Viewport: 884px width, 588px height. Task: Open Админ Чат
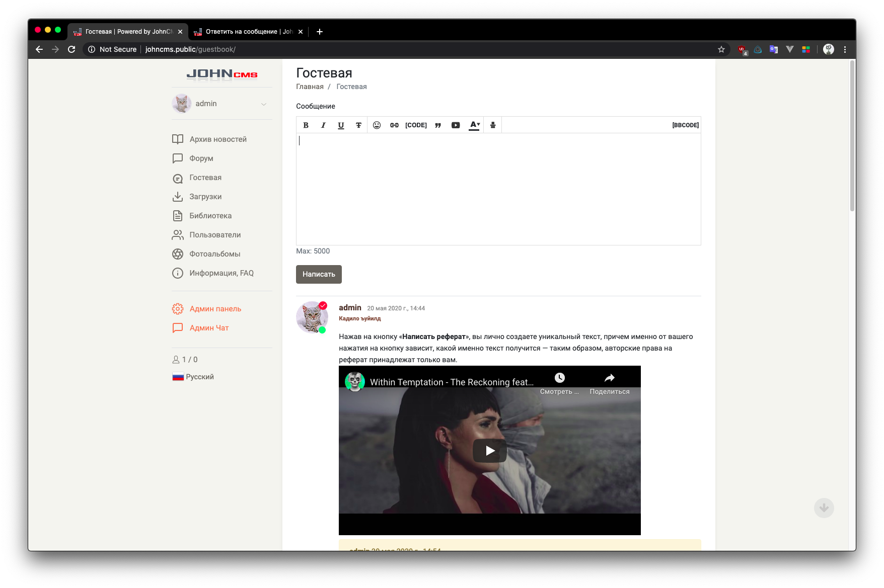[x=209, y=328]
